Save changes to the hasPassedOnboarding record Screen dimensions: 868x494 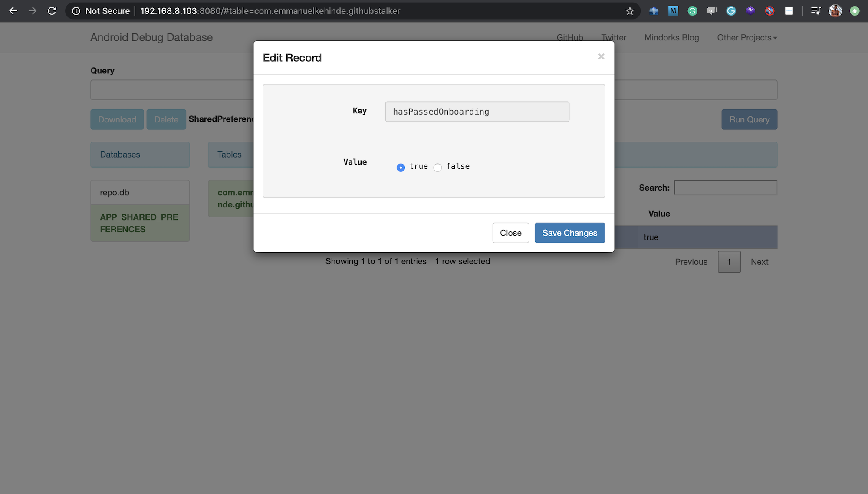coord(569,233)
